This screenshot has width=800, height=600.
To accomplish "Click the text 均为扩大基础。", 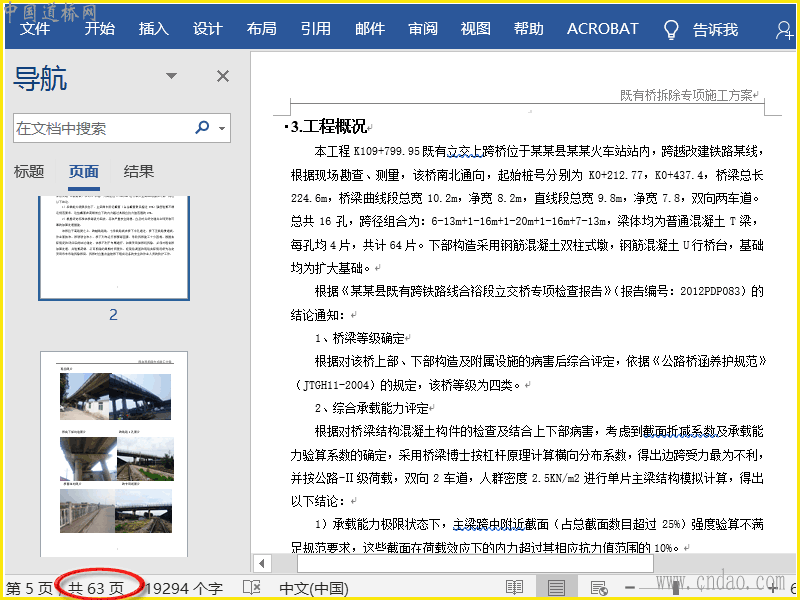I will tap(332, 268).
